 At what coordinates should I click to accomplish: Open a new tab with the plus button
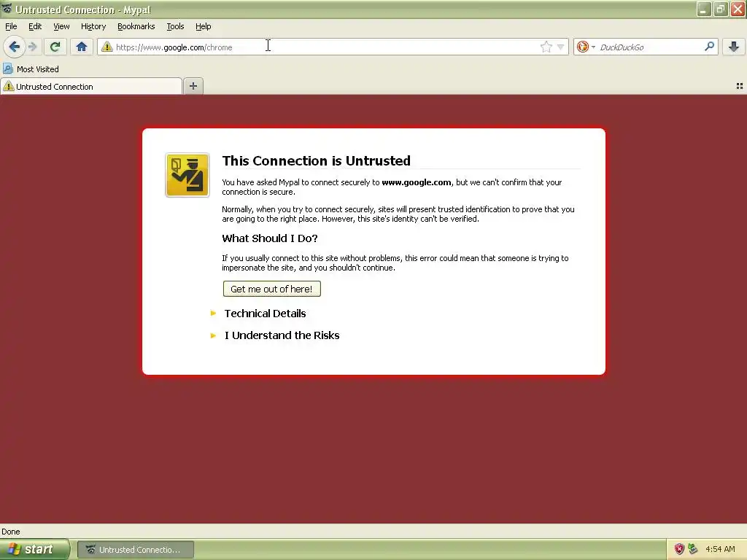point(193,86)
